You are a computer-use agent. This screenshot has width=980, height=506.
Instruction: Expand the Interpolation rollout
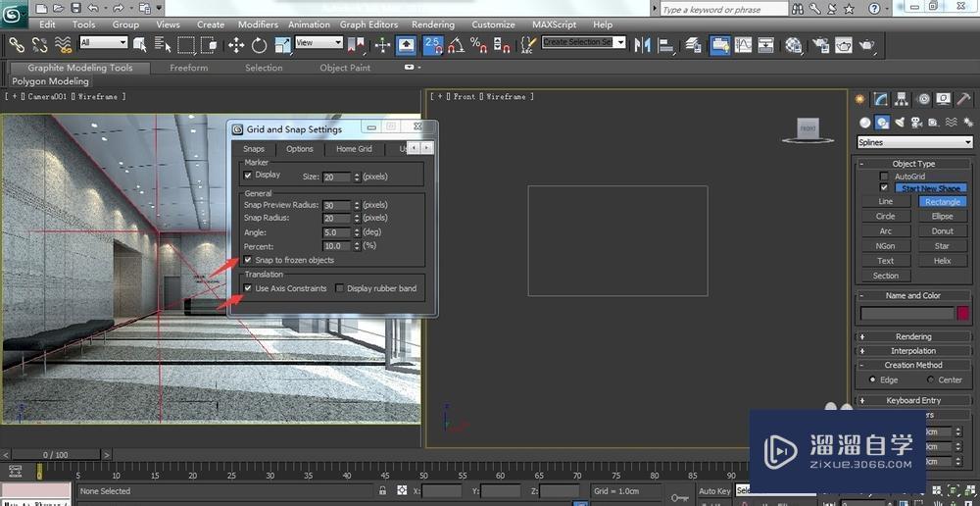click(x=913, y=351)
